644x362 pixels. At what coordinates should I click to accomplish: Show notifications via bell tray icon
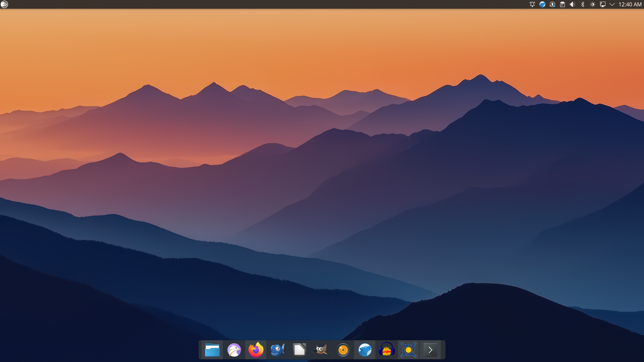pos(532,4)
